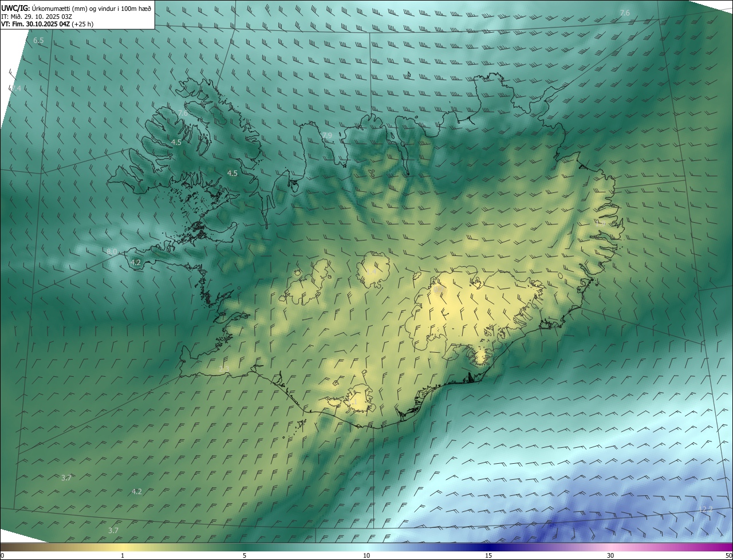Viewport: 733px width, 560px height.
Task: Click the '12.2' value label on the map
Action: click(706, 509)
